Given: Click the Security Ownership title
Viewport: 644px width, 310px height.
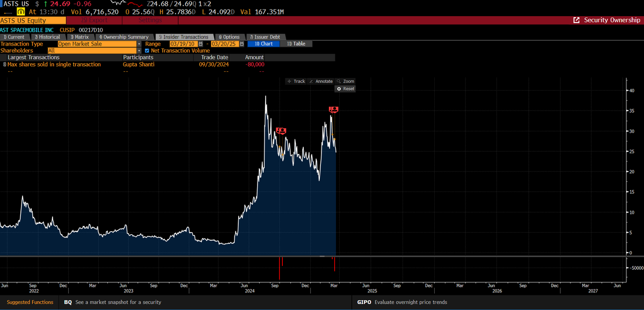Looking at the screenshot, I should tap(611, 20).
